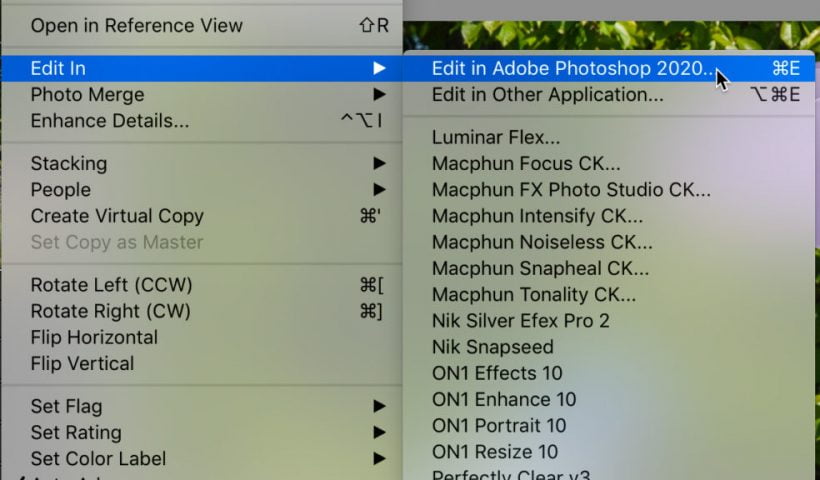
Task: Open in ON1 Resize 10
Action: (x=609, y=451)
